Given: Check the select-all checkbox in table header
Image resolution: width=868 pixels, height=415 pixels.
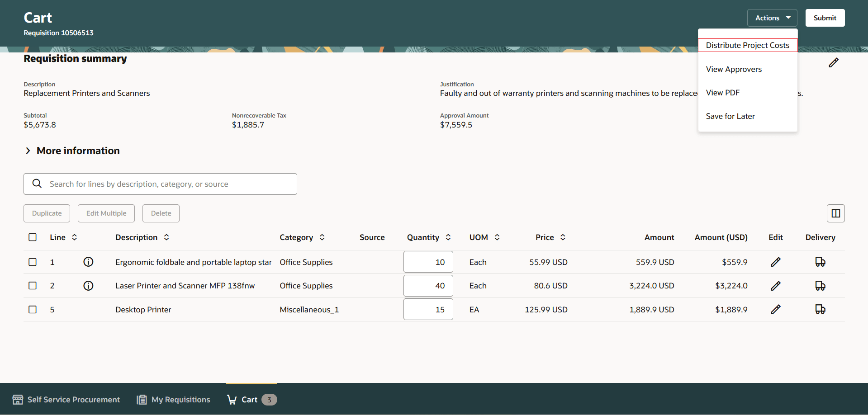Looking at the screenshot, I should [32, 237].
